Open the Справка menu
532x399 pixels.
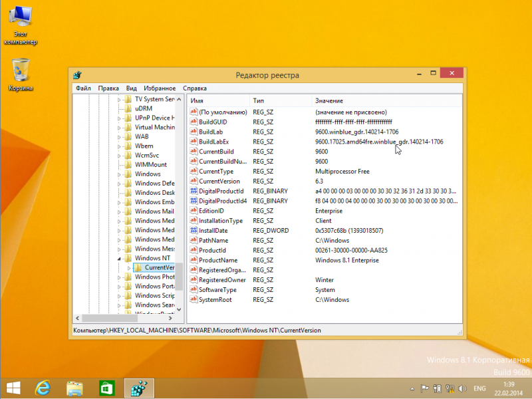point(195,88)
